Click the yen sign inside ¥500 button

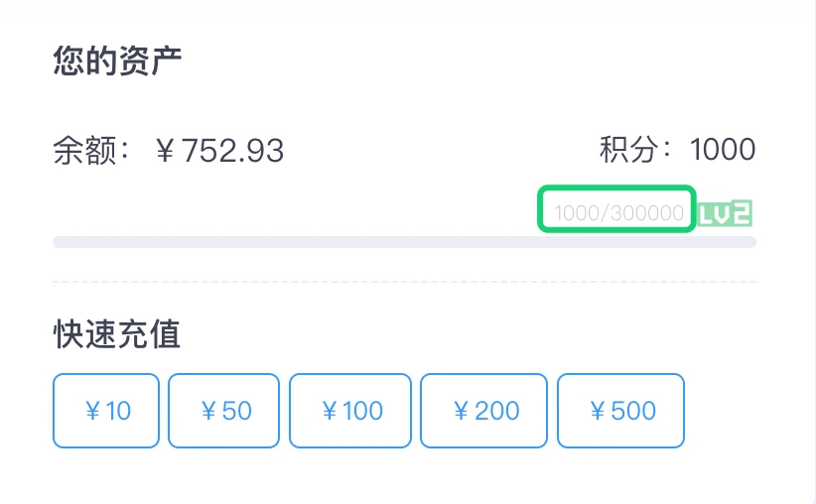point(598,411)
